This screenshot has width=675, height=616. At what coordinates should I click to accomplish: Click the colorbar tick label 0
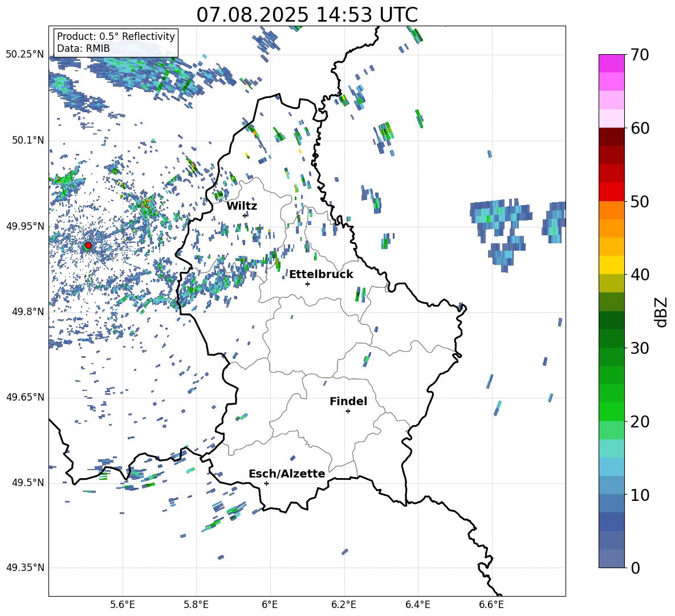coord(635,568)
